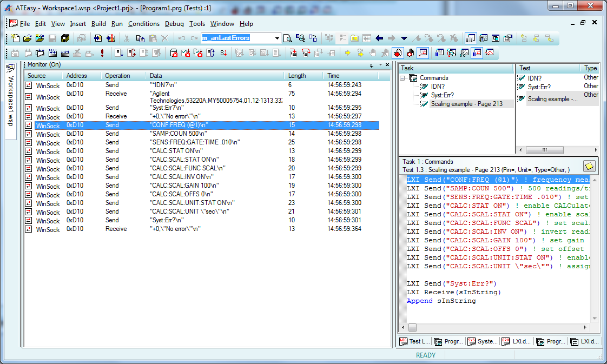Click the code editor horizontal scrollbar thumb
Screen dimensions: 607x364
413,327
